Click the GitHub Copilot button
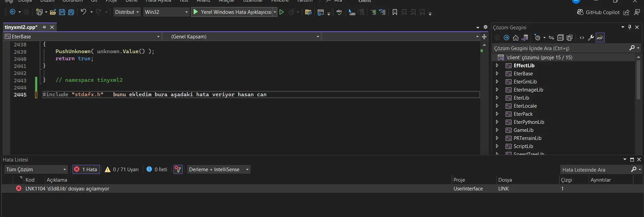This screenshot has width=644, height=217. tap(598, 12)
